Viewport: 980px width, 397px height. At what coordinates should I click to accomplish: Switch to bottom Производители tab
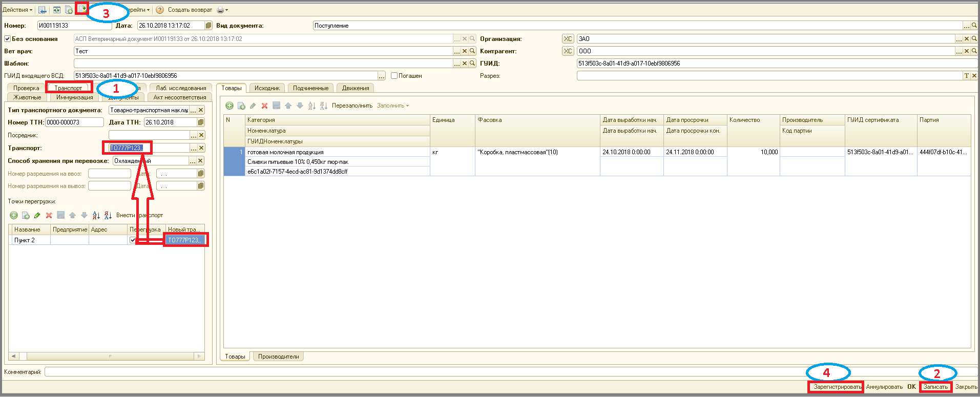click(x=279, y=357)
